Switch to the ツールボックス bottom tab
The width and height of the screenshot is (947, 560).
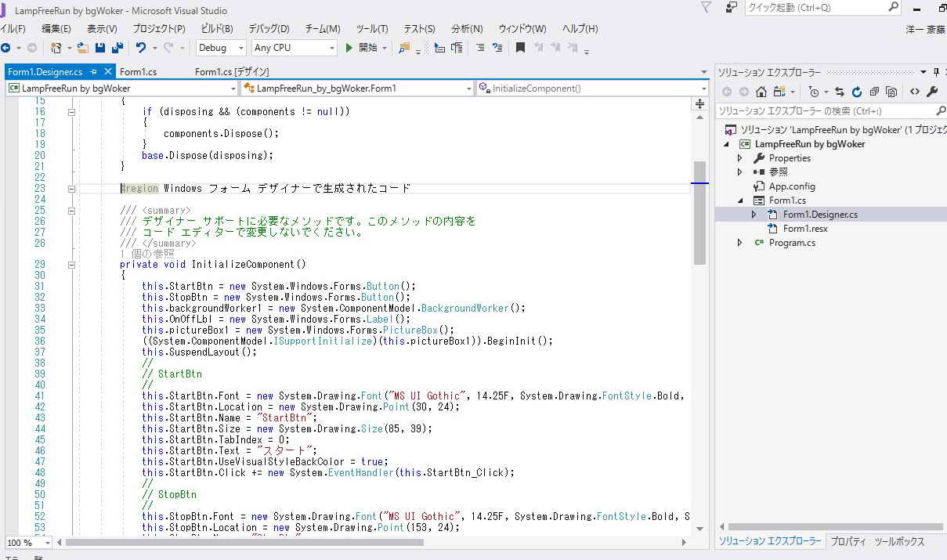coord(899,542)
